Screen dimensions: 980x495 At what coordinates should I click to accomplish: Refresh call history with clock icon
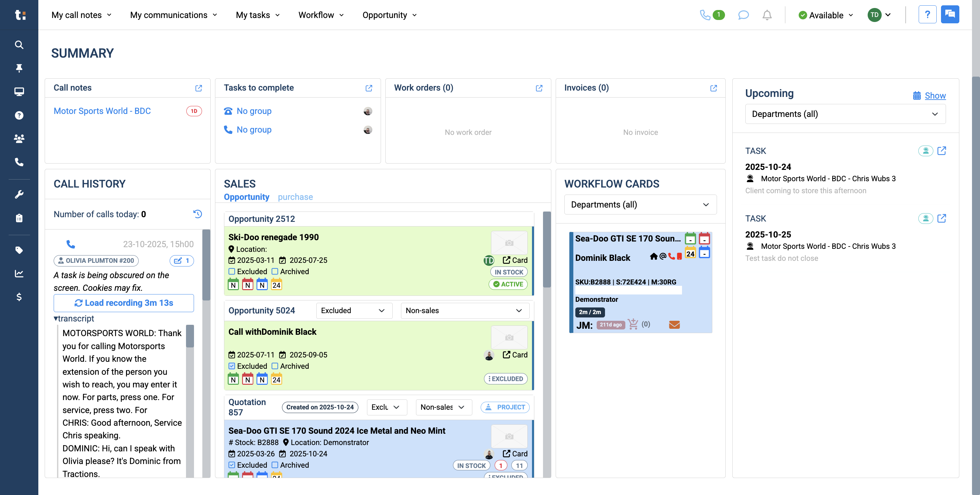tap(197, 214)
